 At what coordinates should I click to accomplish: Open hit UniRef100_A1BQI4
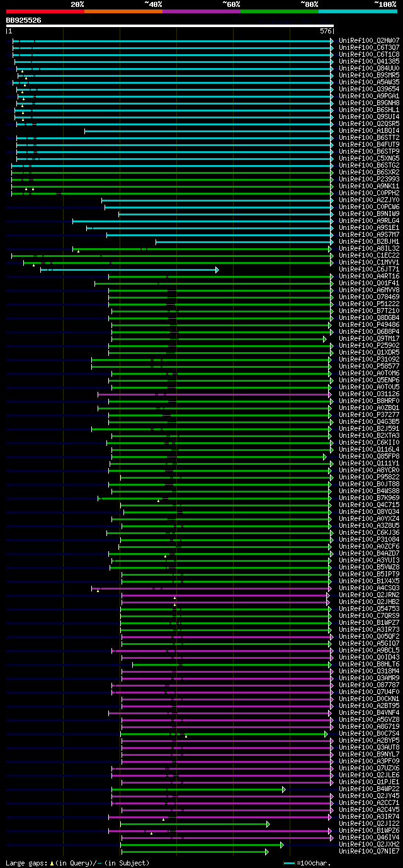coord(369,130)
